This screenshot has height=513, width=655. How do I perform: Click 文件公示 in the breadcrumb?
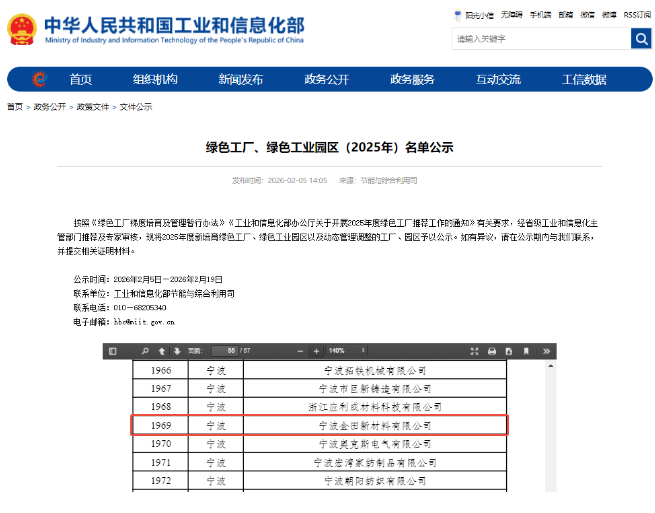click(x=136, y=107)
